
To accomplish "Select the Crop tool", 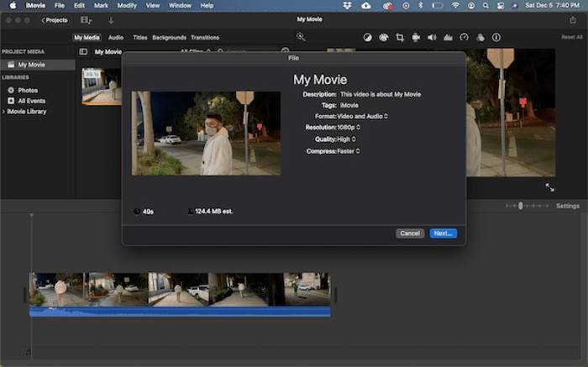I will coord(400,38).
